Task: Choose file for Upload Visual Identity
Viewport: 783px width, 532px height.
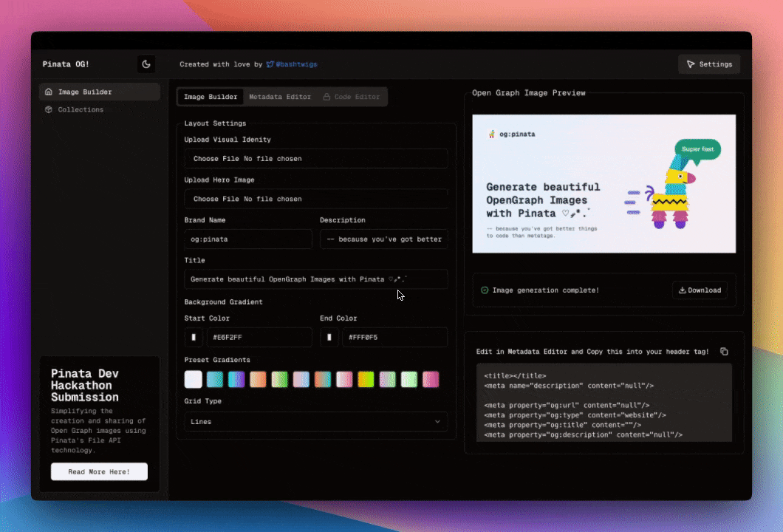Action: coord(315,158)
